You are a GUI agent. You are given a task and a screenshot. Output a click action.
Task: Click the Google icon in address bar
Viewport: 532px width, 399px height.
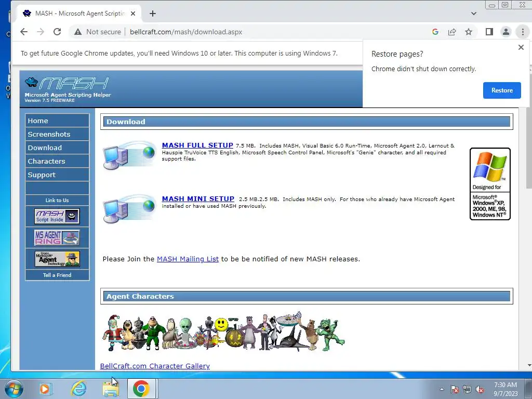(435, 32)
